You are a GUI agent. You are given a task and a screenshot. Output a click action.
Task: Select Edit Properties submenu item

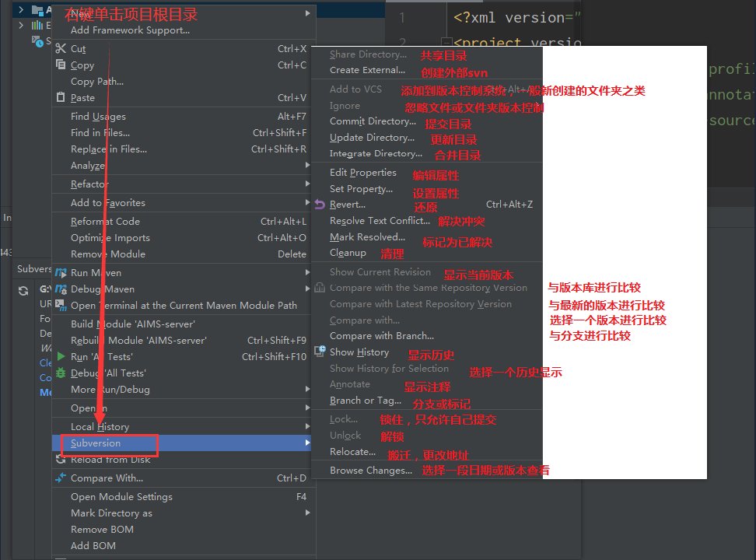[x=363, y=172]
